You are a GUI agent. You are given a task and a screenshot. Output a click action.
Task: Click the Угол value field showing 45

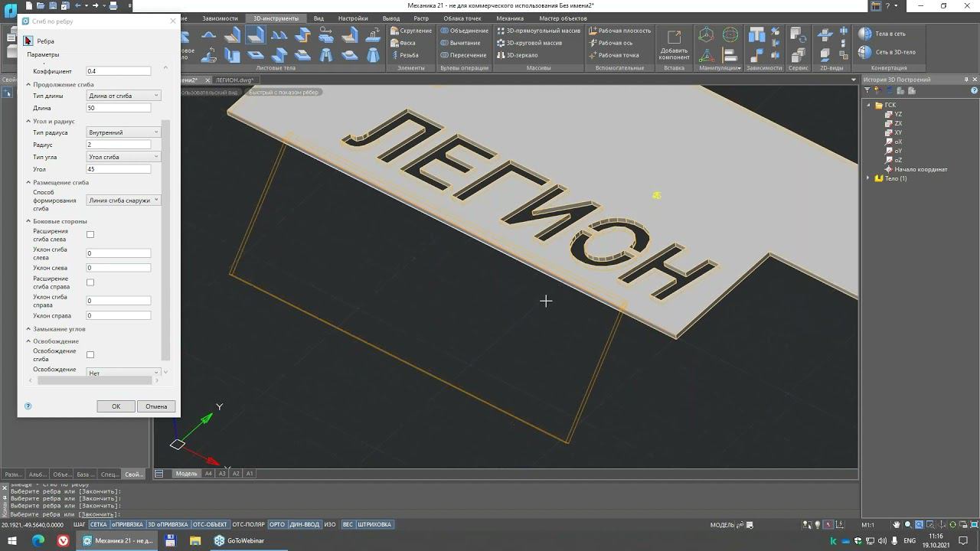[119, 169]
